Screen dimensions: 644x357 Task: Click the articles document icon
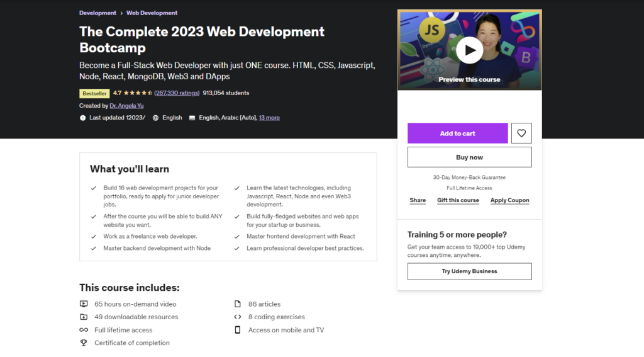(x=237, y=304)
